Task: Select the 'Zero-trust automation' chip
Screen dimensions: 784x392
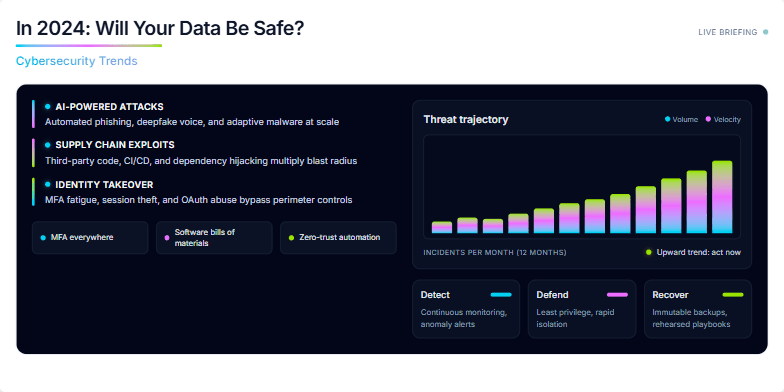Action: pos(338,238)
